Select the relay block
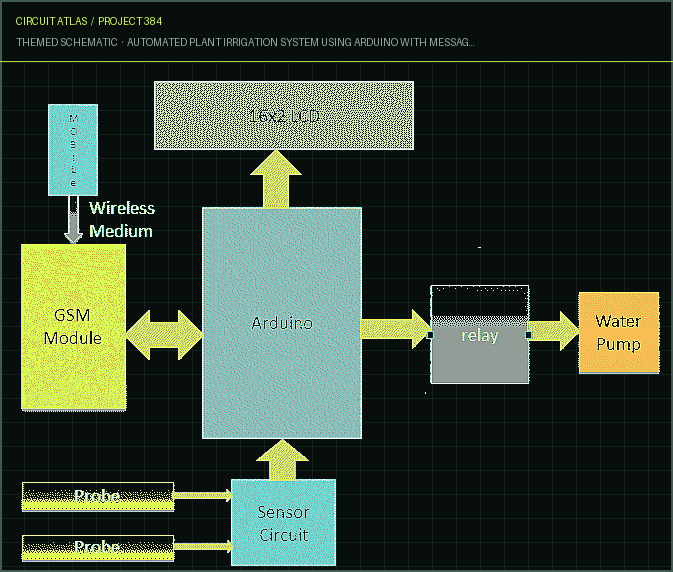Screen dimensions: 673x572 pos(479,334)
